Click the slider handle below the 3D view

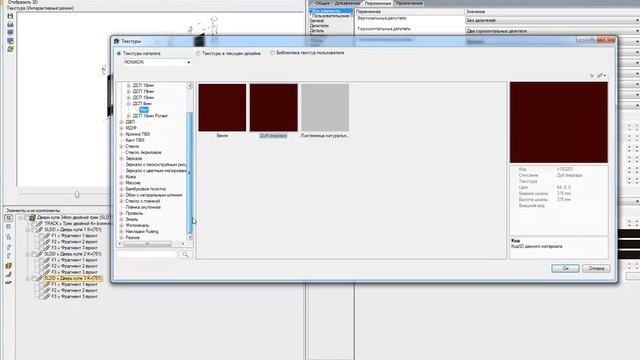77,195
